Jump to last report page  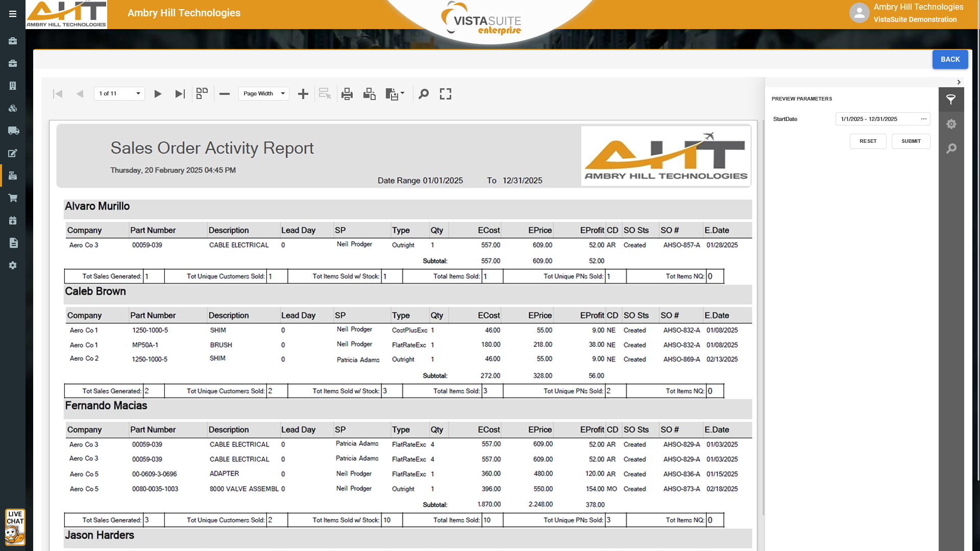[180, 94]
